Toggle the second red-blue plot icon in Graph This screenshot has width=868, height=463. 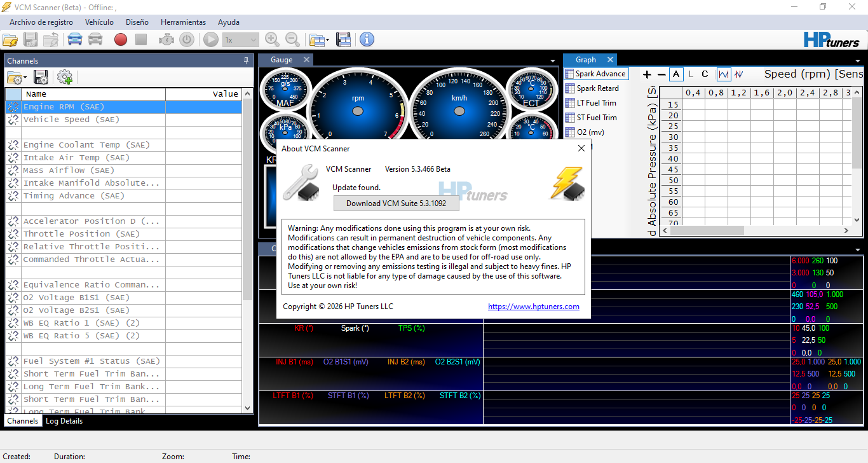(x=738, y=74)
